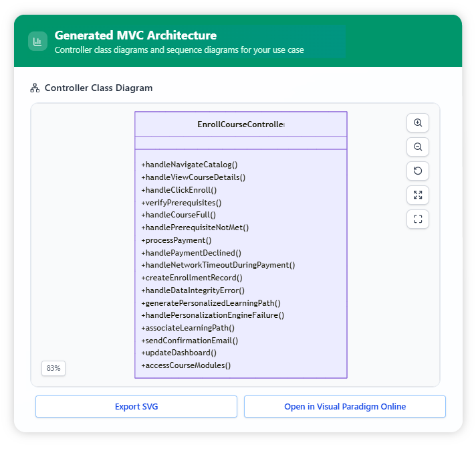Click sendConfirmationEmail() operation
This screenshot has width=476, height=449.
click(190, 341)
